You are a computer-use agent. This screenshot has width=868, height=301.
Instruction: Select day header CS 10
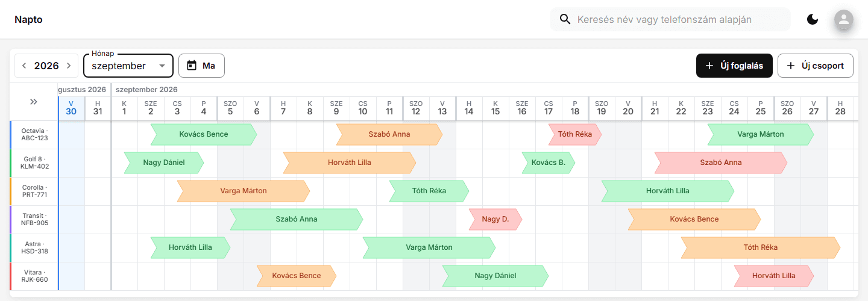363,108
